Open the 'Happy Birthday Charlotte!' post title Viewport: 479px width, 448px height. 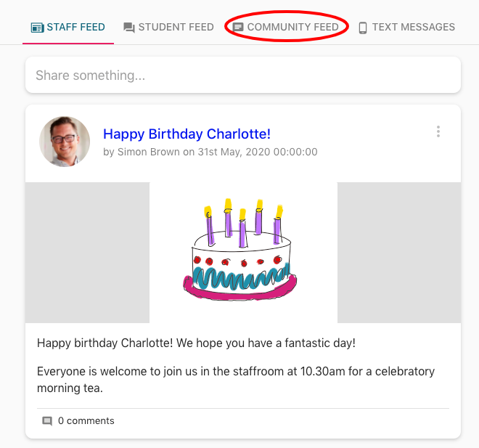(187, 134)
